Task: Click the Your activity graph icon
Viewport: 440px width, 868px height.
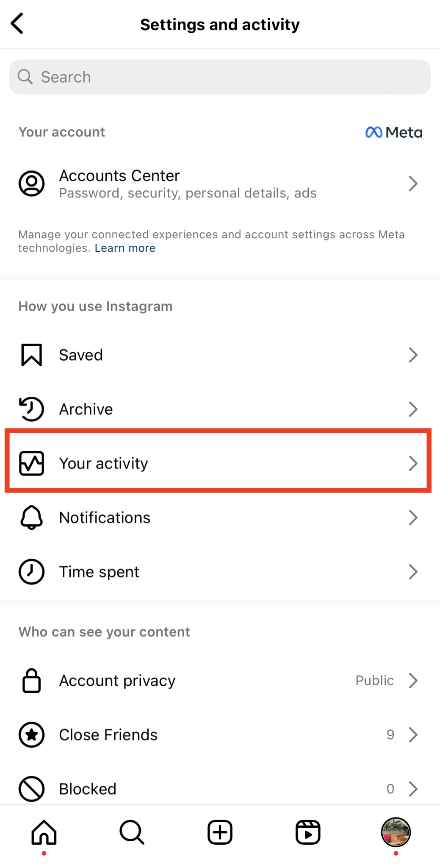Action: [x=31, y=463]
